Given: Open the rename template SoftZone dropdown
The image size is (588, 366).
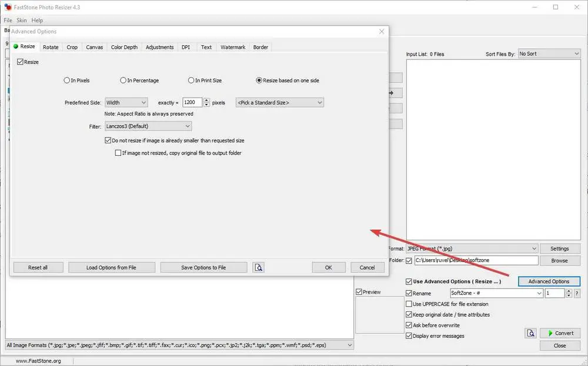Looking at the screenshot, I should 496,293.
